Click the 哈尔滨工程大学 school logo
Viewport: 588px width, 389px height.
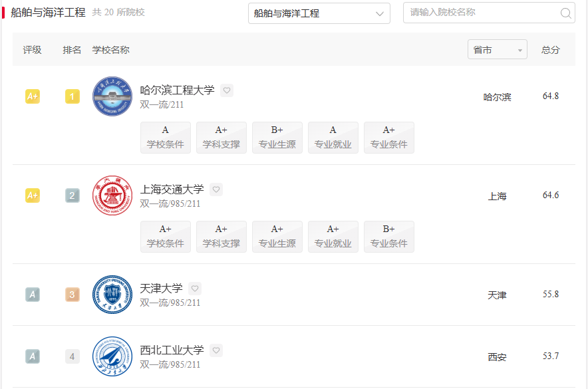pyautogui.click(x=112, y=96)
